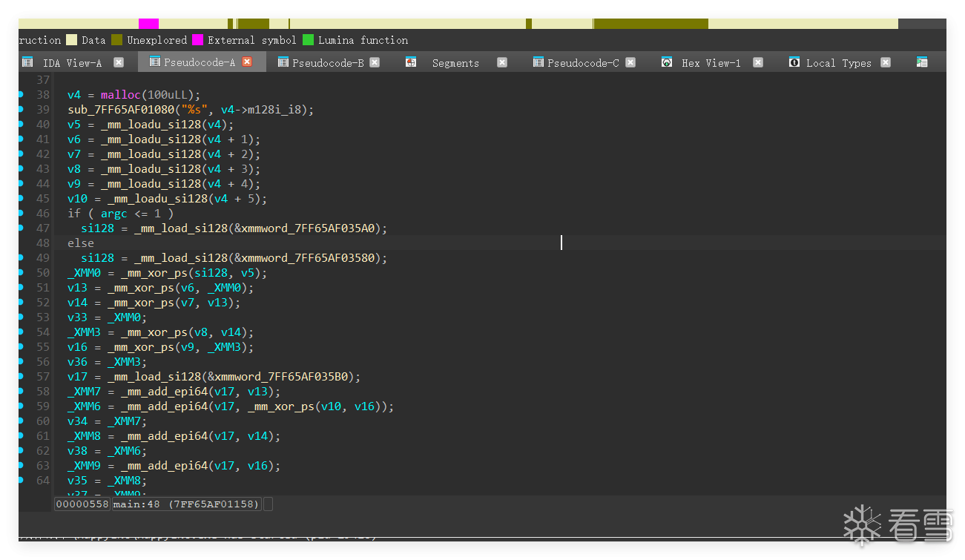Click the External symbol magenta swatch
Screen dimensions: 965x560
coord(198,40)
